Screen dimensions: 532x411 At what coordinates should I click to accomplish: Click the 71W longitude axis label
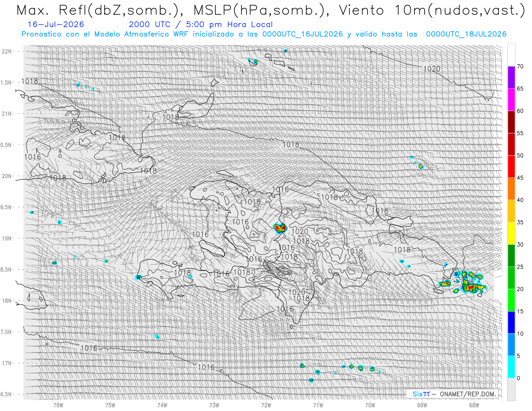click(x=318, y=405)
